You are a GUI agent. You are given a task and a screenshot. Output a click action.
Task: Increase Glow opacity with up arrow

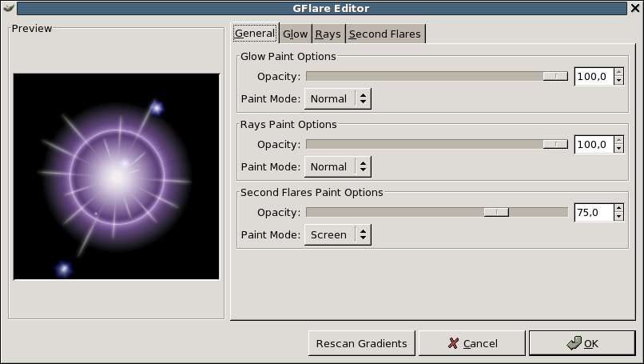(618, 73)
